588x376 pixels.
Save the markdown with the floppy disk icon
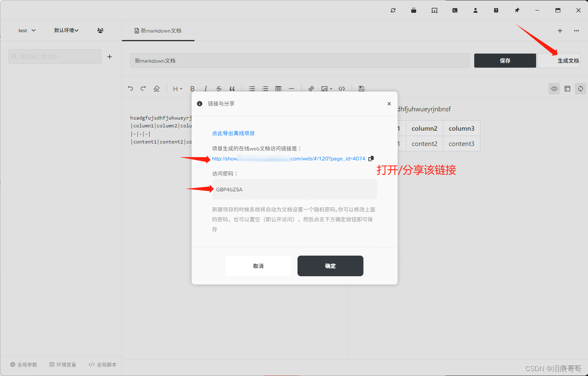[x=361, y=89]
